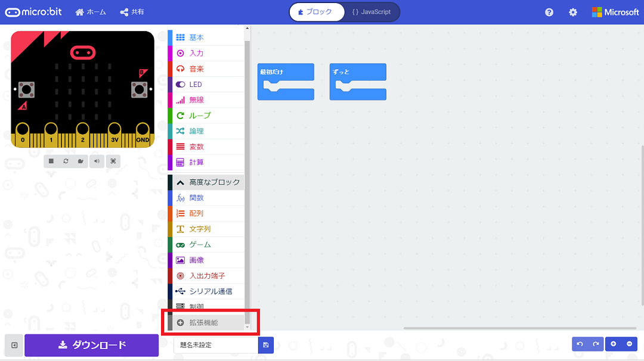Zoom in the block workspace
This screenshot has height=361, width=644.
(613, 344)
